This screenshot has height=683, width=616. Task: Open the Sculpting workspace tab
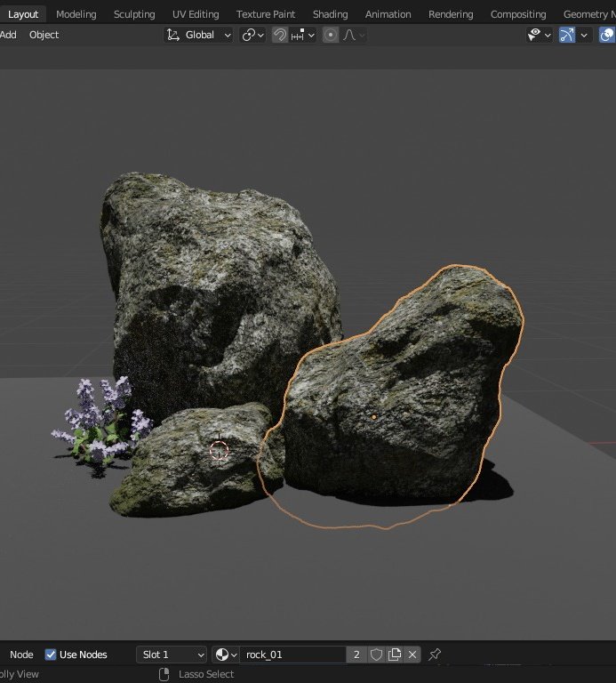[134, 14]
